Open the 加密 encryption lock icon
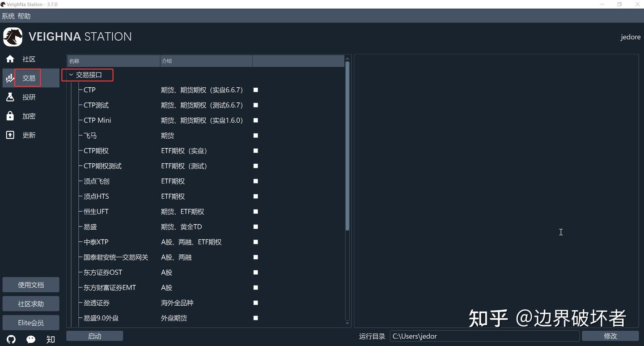This screenshot has height=346, width=644. coord(10,115)
